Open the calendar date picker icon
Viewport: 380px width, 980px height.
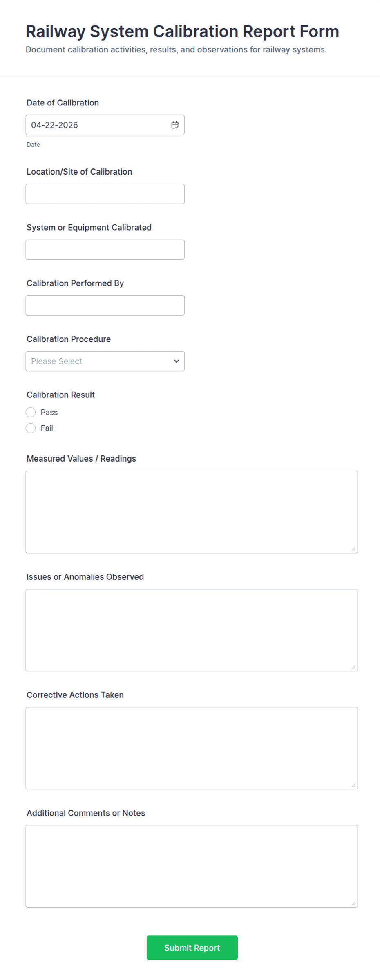point(175,125)
